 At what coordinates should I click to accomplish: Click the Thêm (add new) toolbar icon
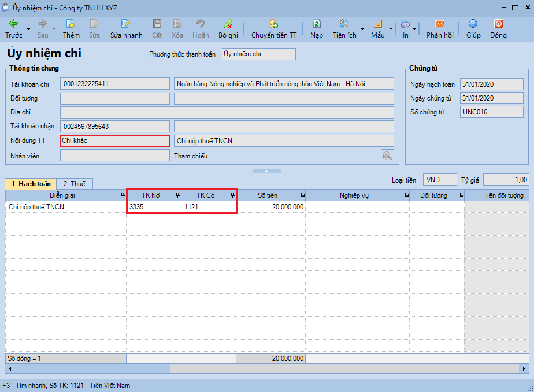click(x=71, y=24)
